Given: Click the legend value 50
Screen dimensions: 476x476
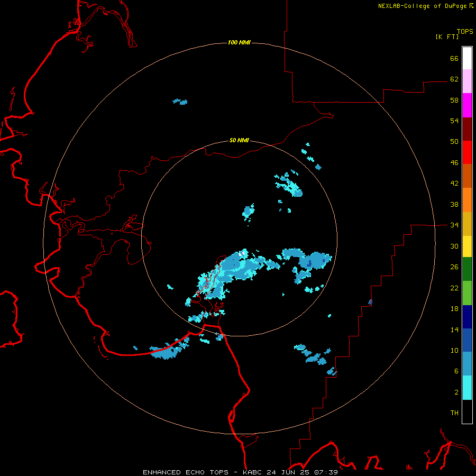Looking at the screenshot, I should (454, 142).
